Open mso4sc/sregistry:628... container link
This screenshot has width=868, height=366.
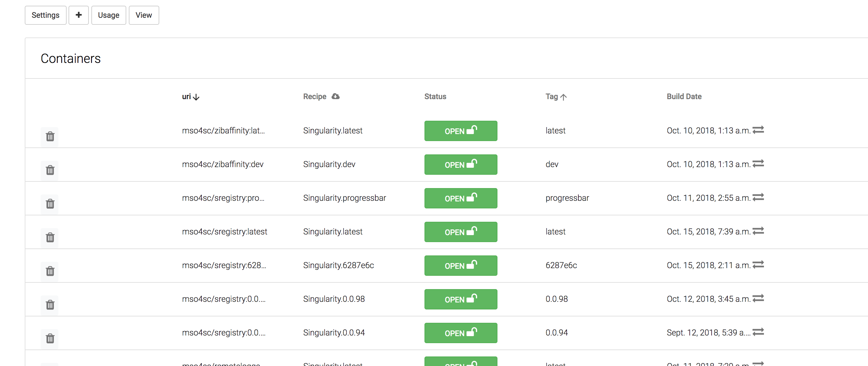pos(224,266)
